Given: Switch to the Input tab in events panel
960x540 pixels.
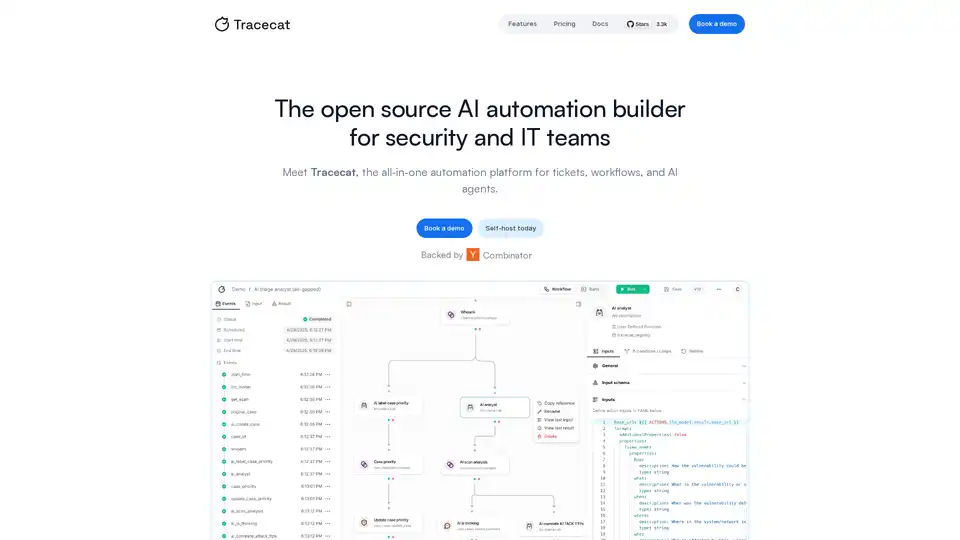Looking at the screenshot, I should pyautogui.click(x=256, y=303).
